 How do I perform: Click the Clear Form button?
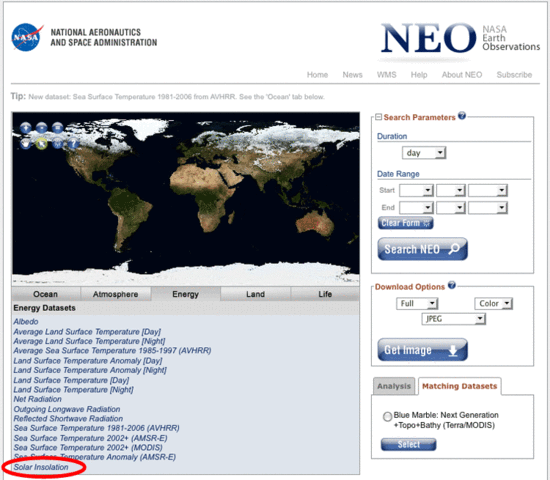[405, 223]
